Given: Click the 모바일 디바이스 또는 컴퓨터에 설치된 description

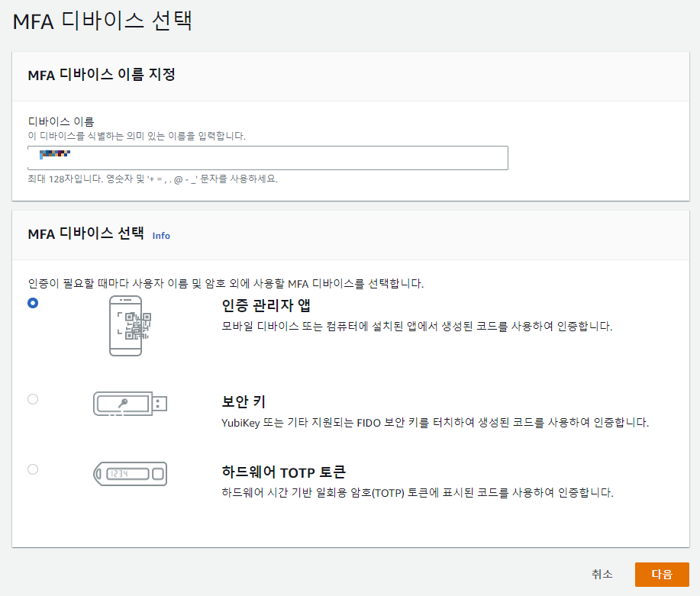Looking at the screenshot, I should click(417, 327).
